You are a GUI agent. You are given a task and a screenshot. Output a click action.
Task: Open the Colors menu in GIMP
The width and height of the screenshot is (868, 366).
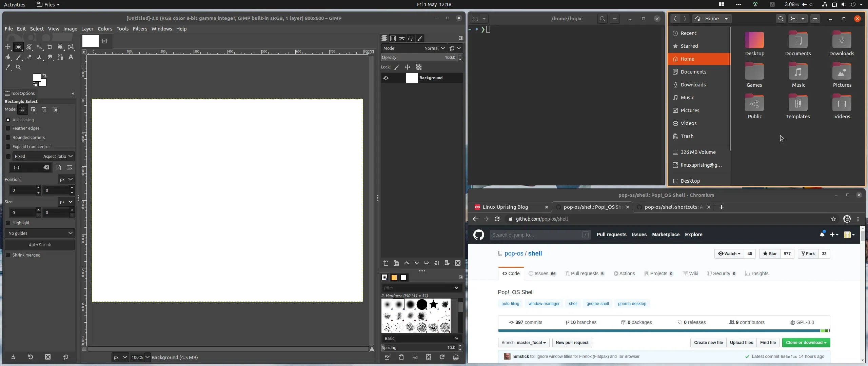(105, 29)
